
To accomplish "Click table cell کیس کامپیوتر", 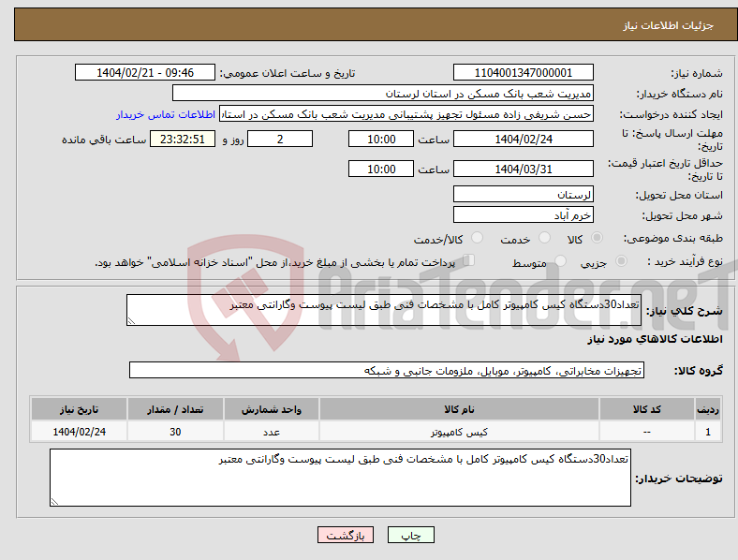I will click(459, 432).
